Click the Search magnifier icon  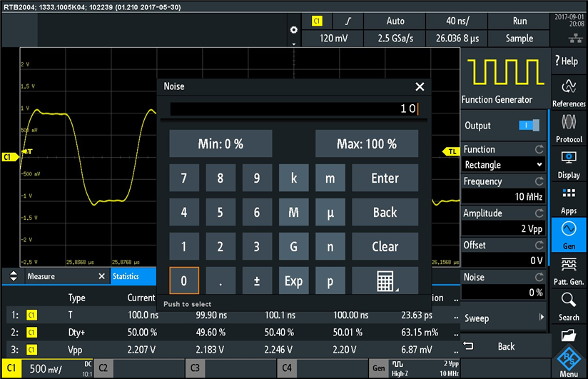tap(569, 305)
